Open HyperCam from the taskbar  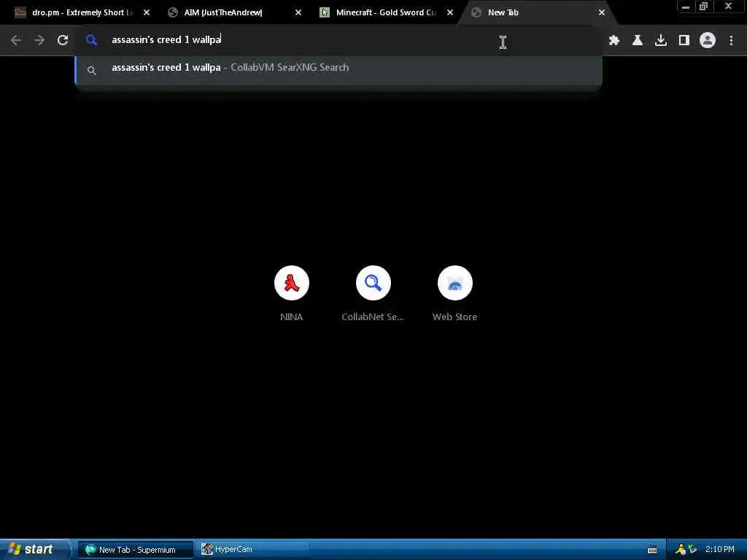[x=251, y=550]
